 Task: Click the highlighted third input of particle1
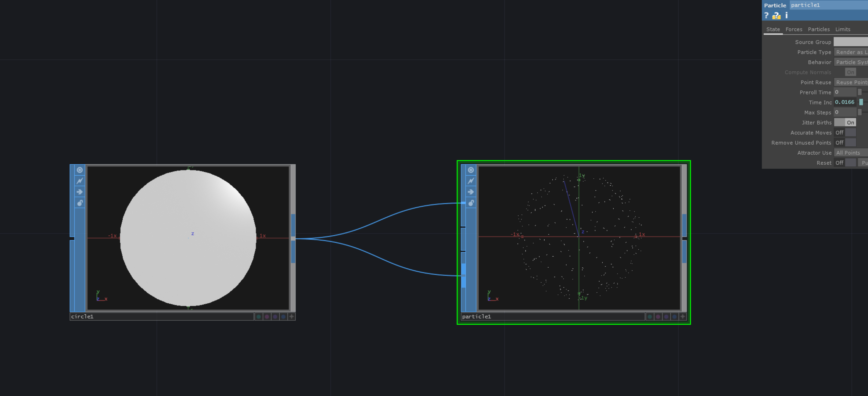[x=463, y=276]
